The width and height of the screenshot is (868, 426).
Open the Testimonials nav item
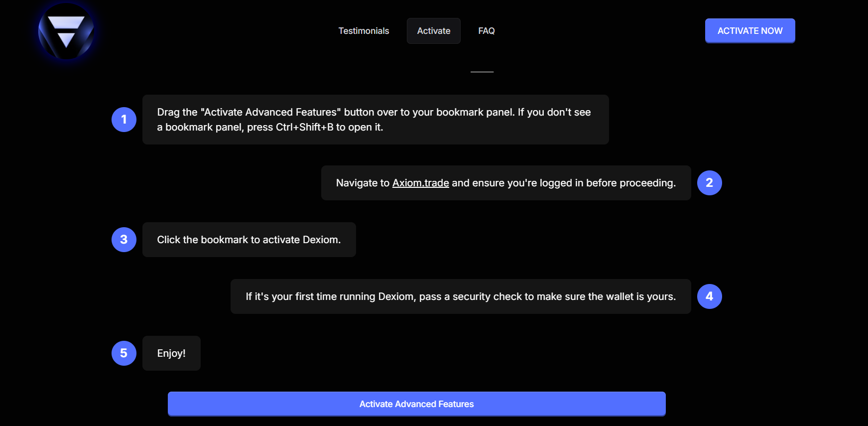[x=364, y=31]
